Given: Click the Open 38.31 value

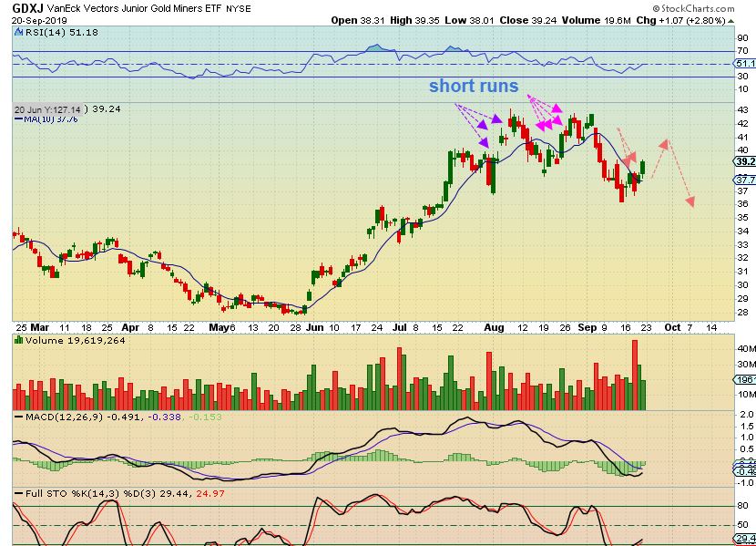Looking at the screenshot, I should [358, 20].
